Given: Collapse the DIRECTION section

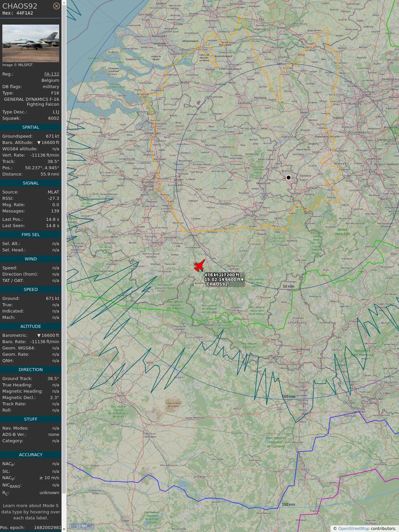Looking at the screenshot, I should [x=31, y=369].
